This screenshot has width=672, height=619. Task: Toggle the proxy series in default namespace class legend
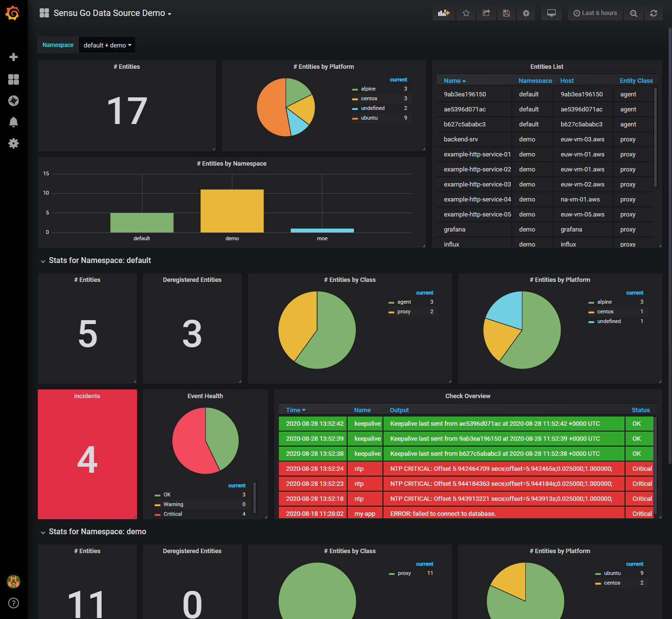404,312
